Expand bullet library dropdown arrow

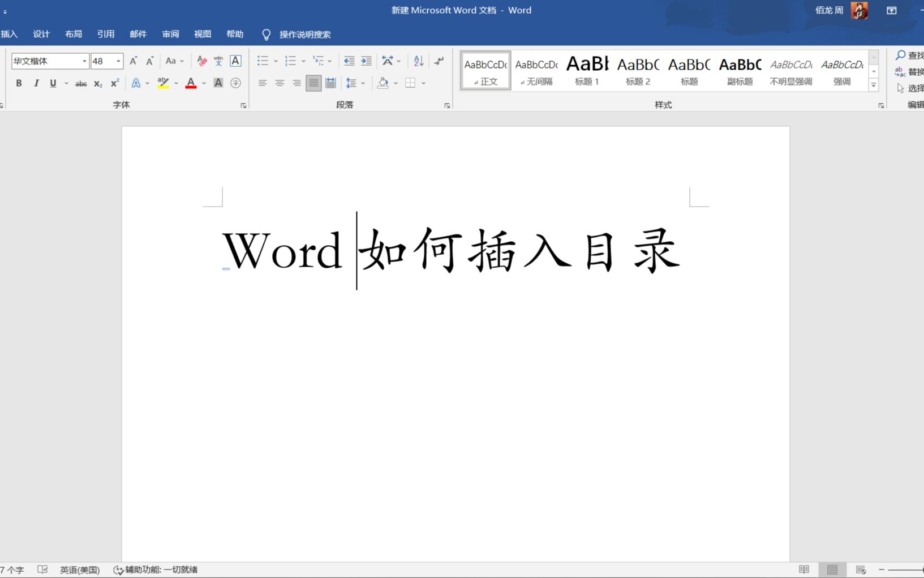276,61
